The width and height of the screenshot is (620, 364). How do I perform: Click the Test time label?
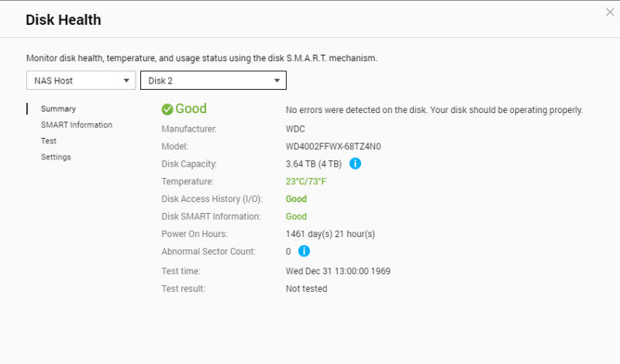click(x=181, y=271)
